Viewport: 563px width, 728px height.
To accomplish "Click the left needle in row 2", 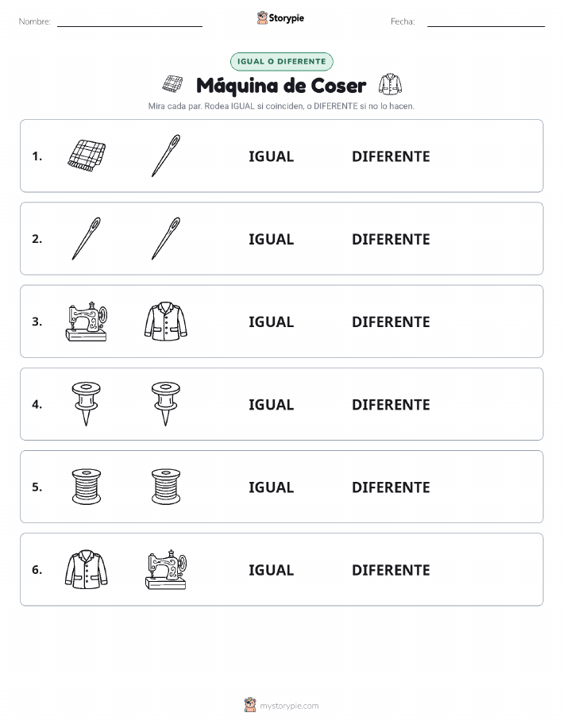I will (x=87, y=238).
